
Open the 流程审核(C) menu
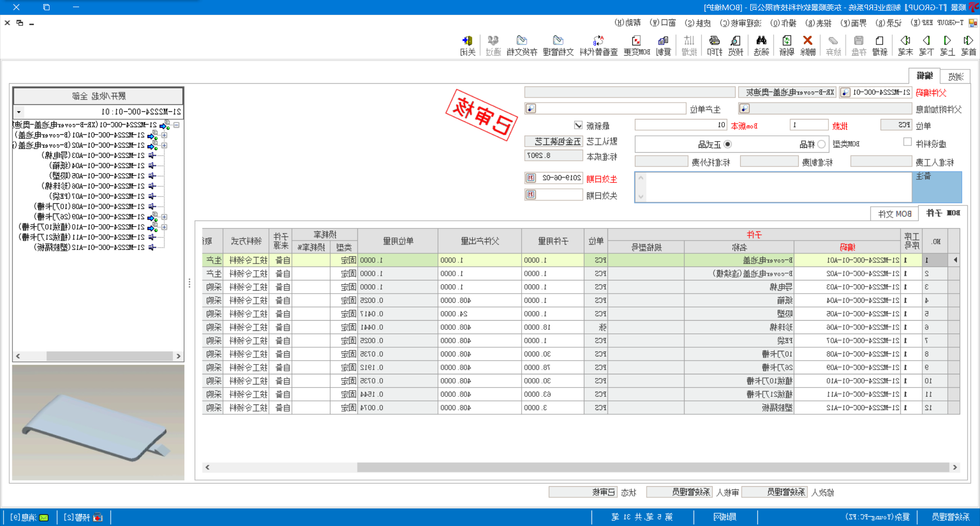[x=740, y=23]
